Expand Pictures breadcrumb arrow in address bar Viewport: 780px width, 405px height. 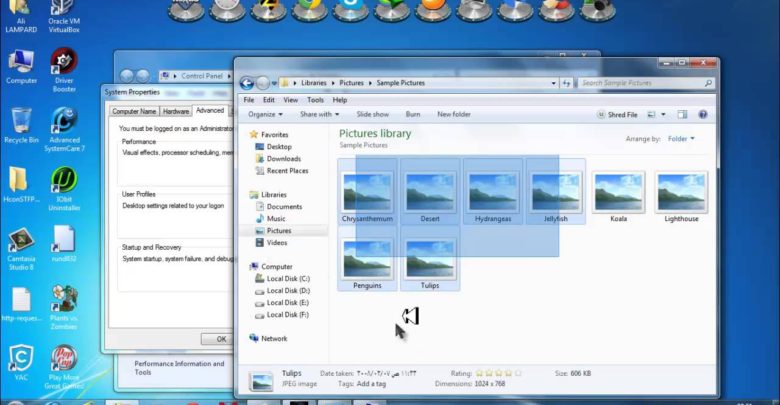[370, 83]
